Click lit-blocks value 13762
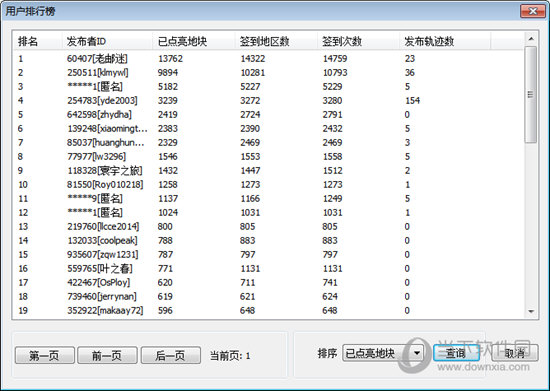Image resolution: width=550 pixels, height=391 pixels. 170,59
